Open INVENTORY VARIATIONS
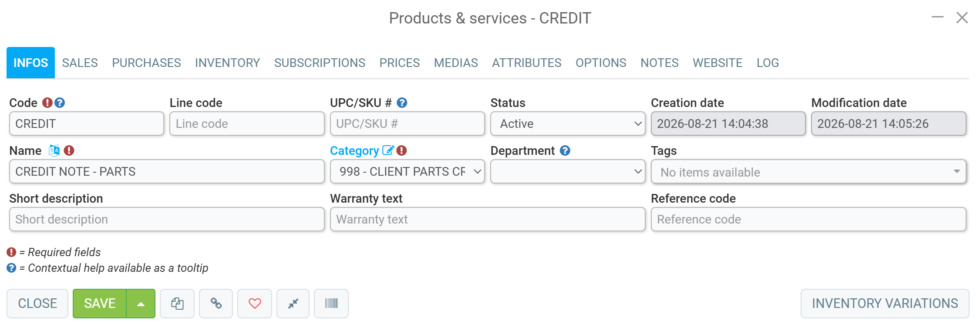This screenshot has width=980, height=324. (x=885, y=304)
